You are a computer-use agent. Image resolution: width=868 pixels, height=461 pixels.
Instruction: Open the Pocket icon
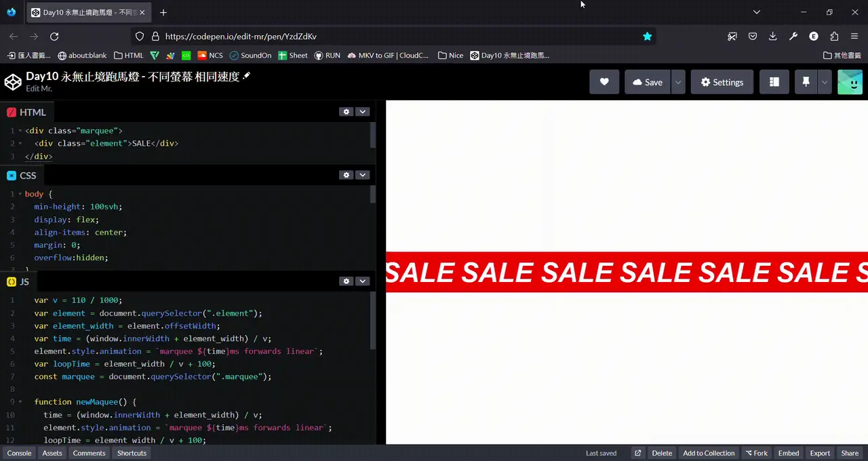pyautogui.click(x=753, y=37)
